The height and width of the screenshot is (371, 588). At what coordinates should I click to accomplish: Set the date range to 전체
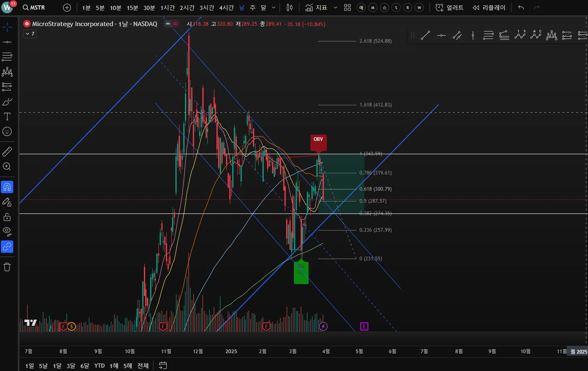(143, 366)
